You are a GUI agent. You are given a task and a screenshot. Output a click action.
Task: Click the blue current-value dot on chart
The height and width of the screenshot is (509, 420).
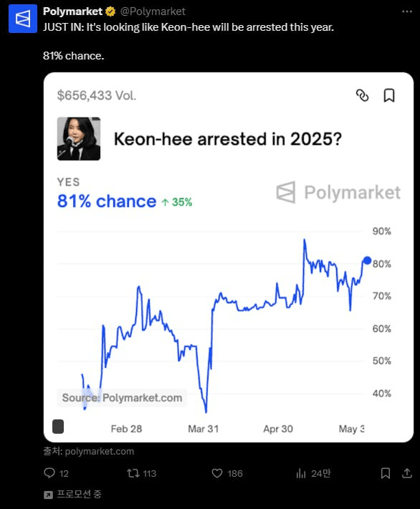[x=367, y=260]
